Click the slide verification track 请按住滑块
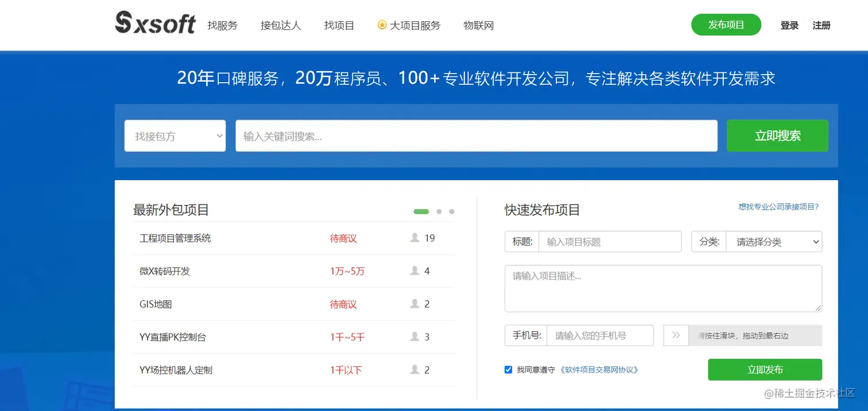Image resolution: width=868 pixels, height=411 pixels. pyautogui.click(x=755, y=335)
